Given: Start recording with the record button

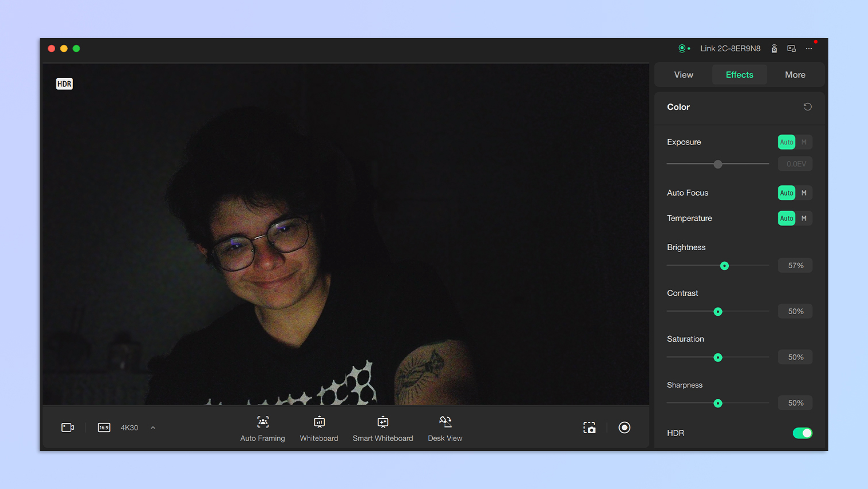Looking at the screenshot, I should (x=624, y=427).
